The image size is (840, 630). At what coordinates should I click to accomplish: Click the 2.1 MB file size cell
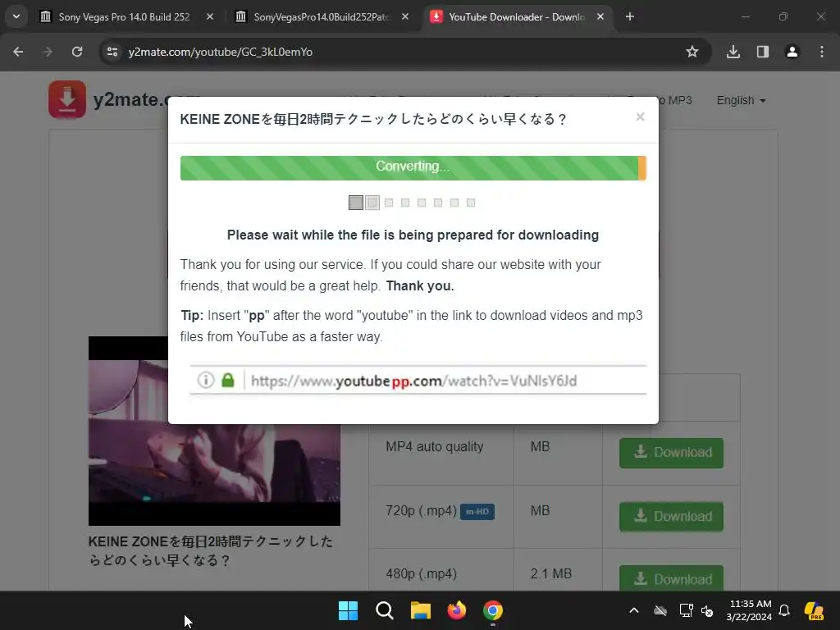coord(550,573)
